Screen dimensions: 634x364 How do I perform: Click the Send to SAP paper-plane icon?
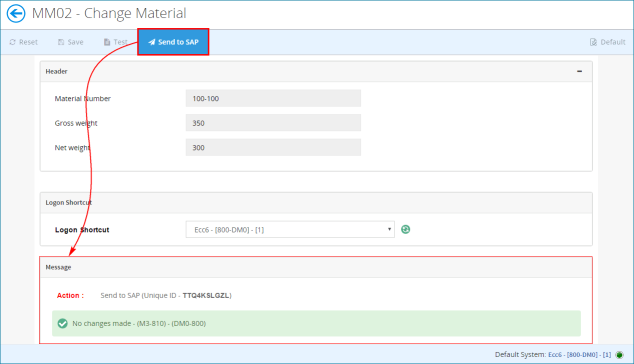pos(152,42)
